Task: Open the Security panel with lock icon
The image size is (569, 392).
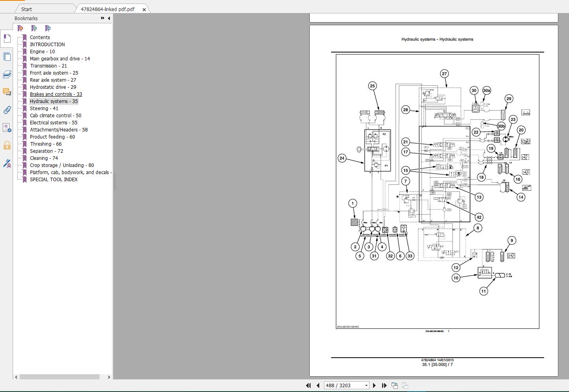Action: (x=7, y=145)
